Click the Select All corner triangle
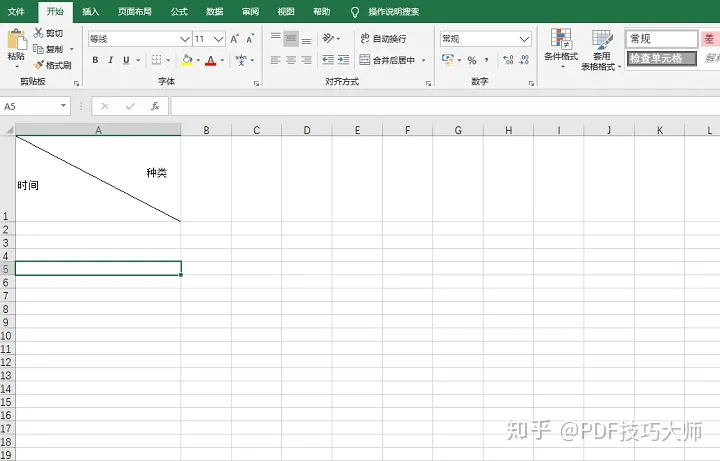 9,130
